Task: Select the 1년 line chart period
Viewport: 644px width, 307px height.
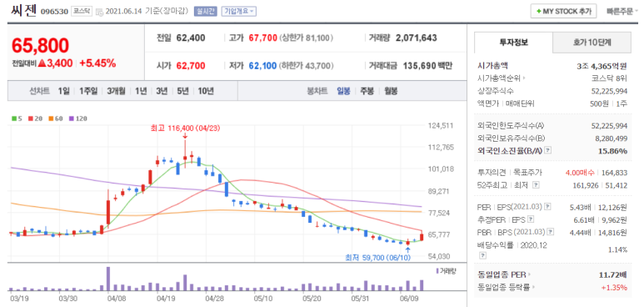Action: click(141, 91)
